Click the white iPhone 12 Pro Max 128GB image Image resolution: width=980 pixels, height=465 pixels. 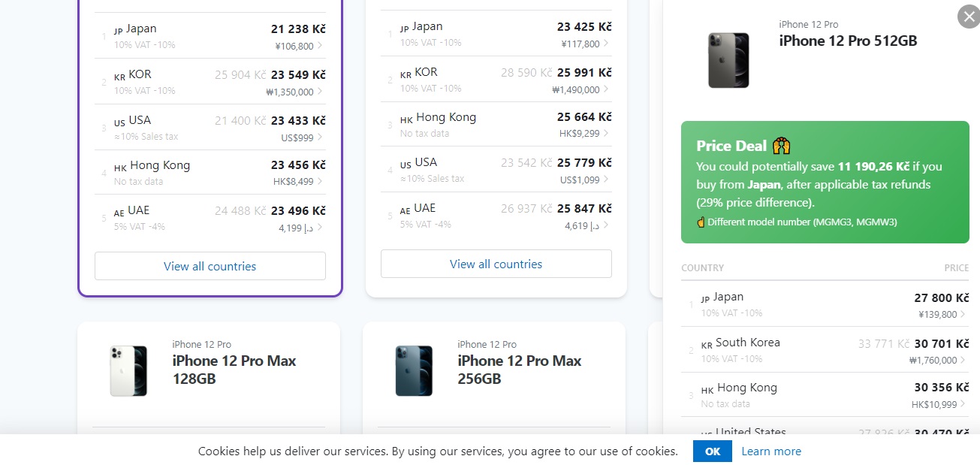[128, 370]
